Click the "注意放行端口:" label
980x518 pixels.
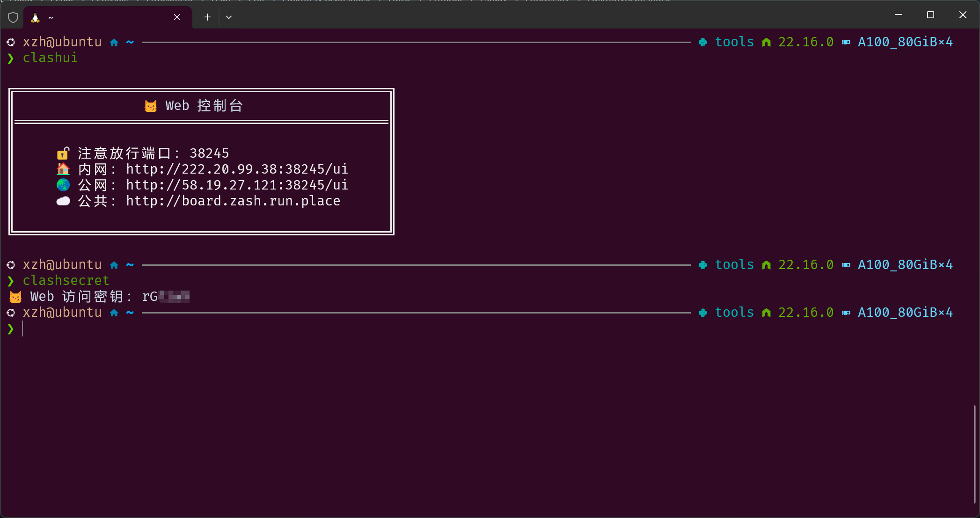coord(128,153)
